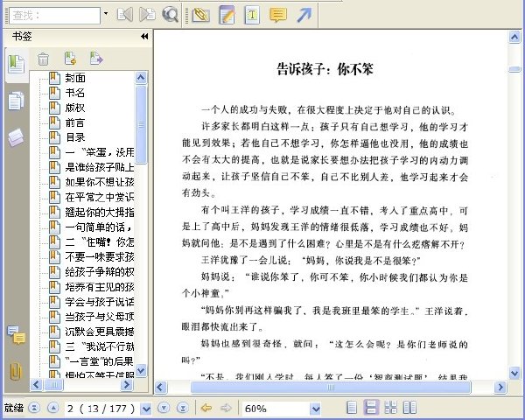
Task: Open bookmark 翘起你的大拇指
Action: (x=100, y=212)
